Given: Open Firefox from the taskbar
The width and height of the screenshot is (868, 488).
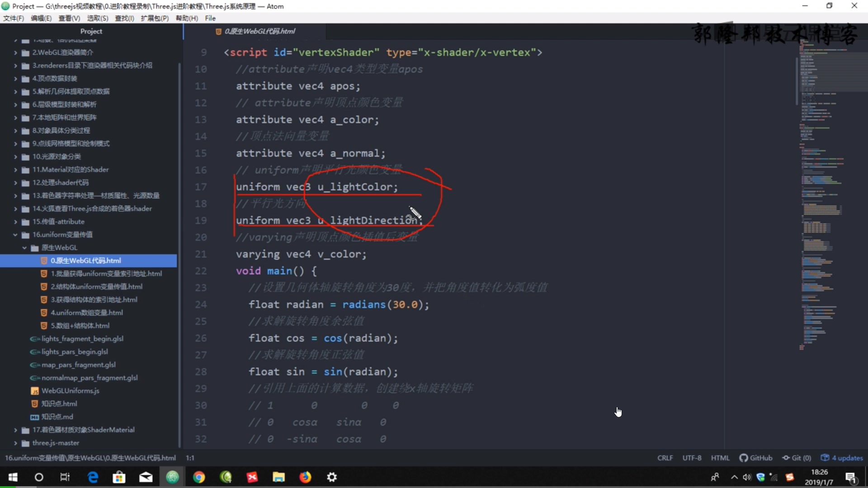Looking at the screenshot, I should click(x=305, y=477).
